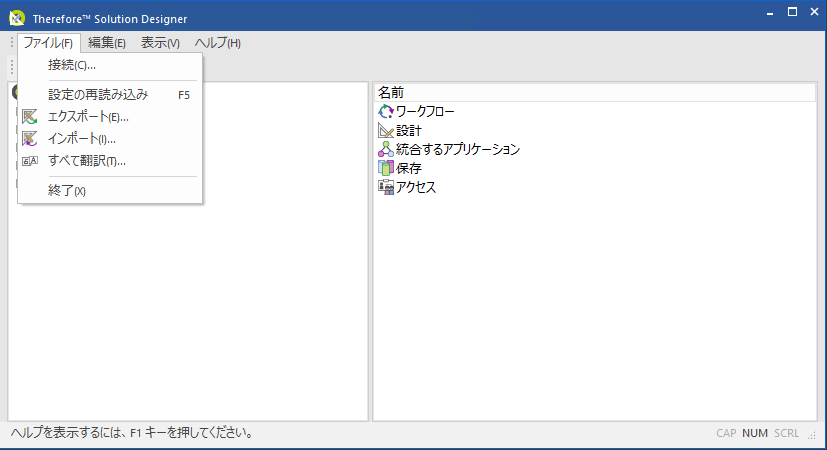Click the ワークフロー workflow icon

386,111
